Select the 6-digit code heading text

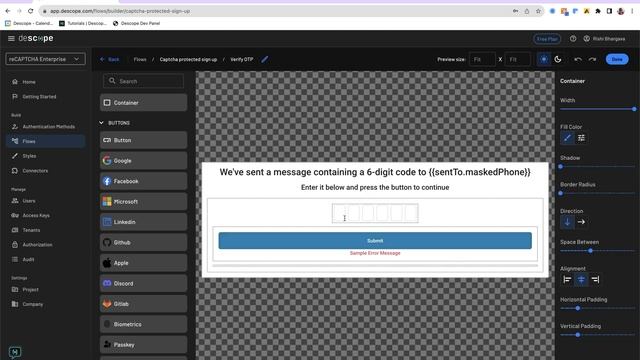pos(375,172)
